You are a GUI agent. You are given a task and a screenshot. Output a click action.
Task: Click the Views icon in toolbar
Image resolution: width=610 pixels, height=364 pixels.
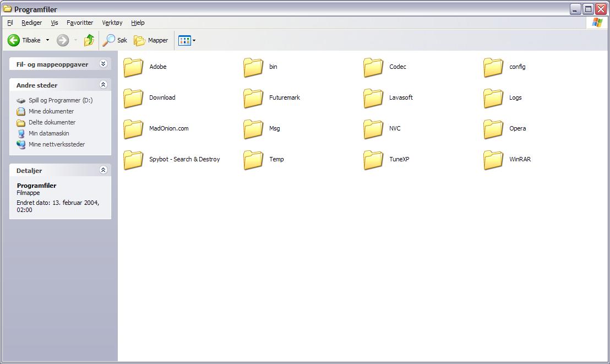(184, 40)
